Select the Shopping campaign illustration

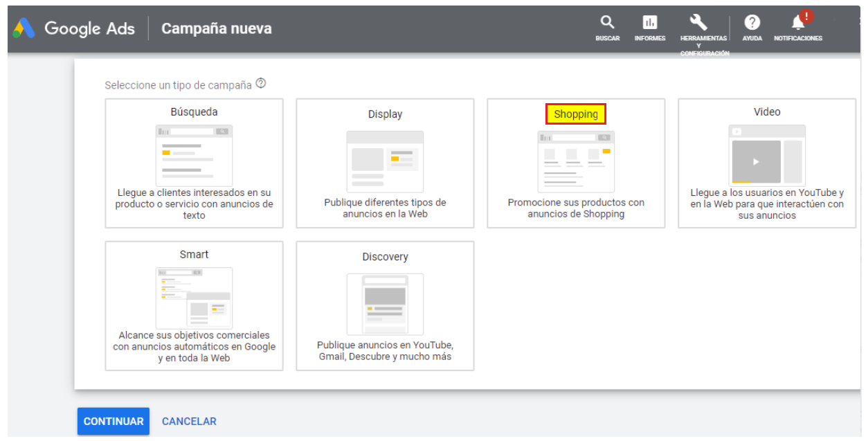576,161
